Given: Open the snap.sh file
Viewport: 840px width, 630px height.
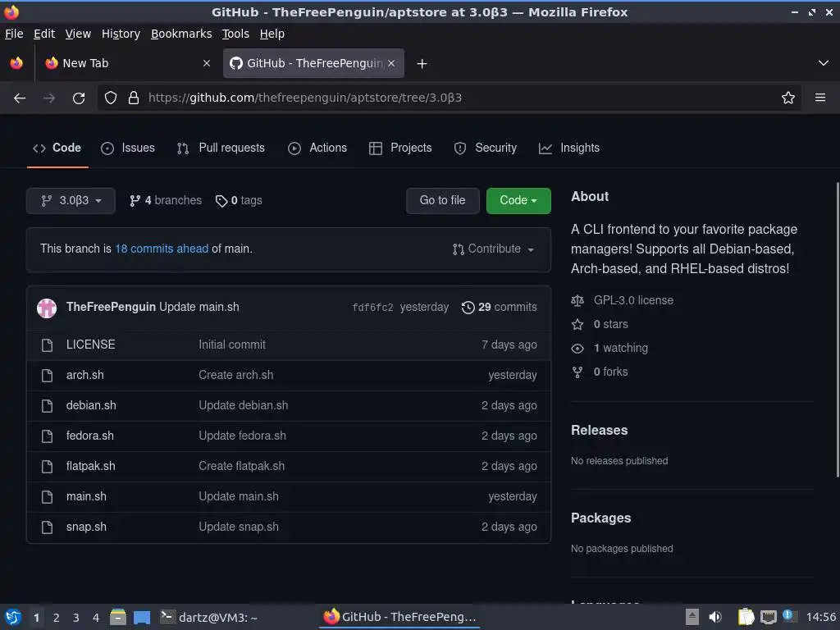Looking at the screenshot, I should (86, 527).
